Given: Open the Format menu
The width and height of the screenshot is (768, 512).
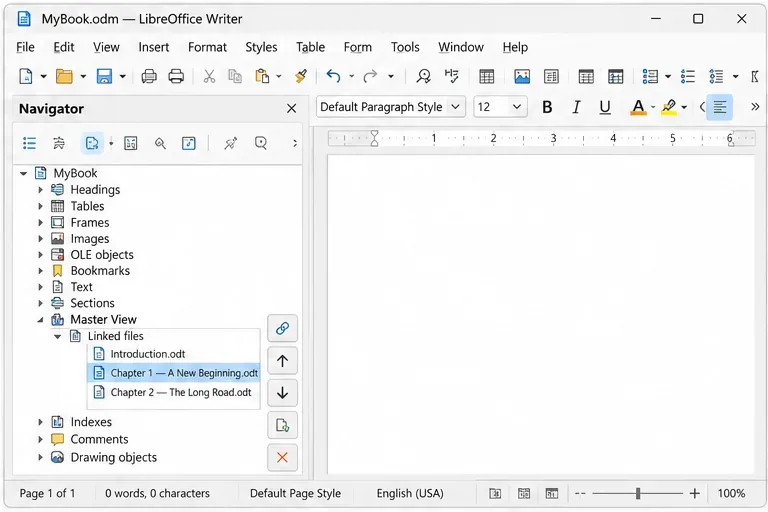Looking at the screenshot, I should tap(207, 47).
